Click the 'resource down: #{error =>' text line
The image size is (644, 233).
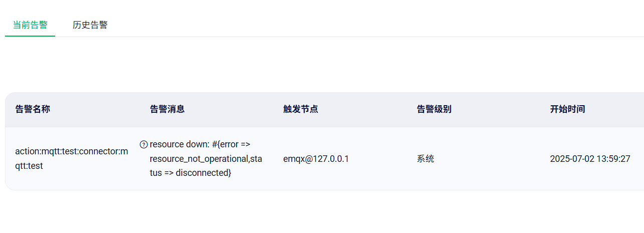199,145
